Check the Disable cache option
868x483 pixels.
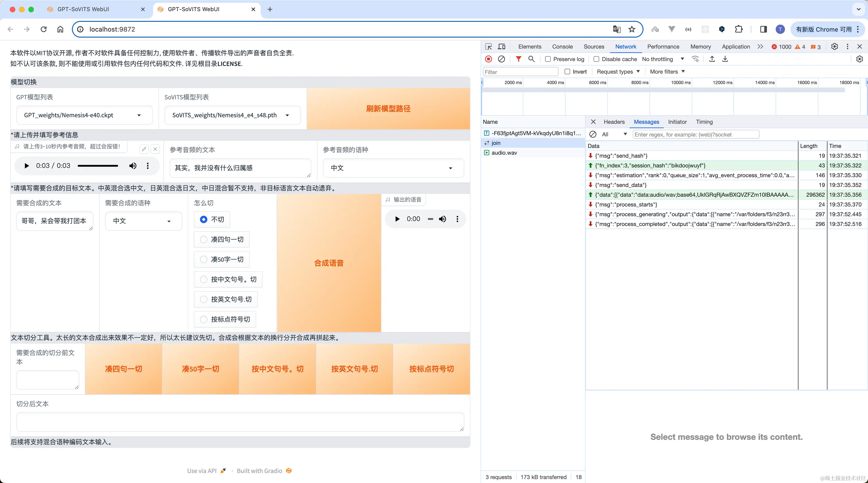point(596,59)
